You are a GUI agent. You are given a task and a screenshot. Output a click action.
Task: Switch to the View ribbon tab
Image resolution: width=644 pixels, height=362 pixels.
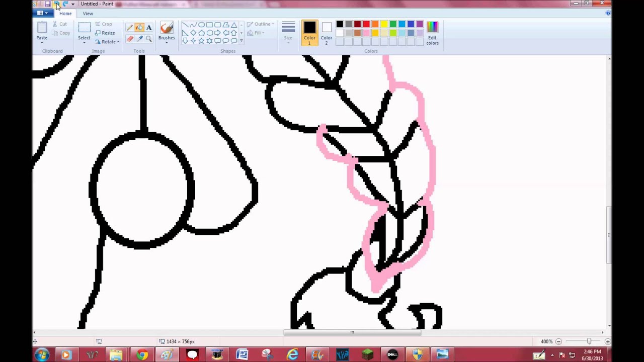tap(88, 14)
